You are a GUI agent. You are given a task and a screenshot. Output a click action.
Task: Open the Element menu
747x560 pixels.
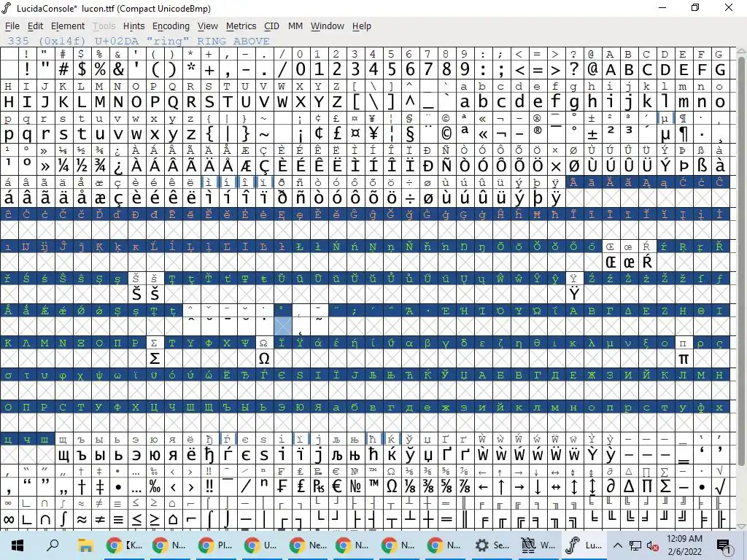pos(68,26)
